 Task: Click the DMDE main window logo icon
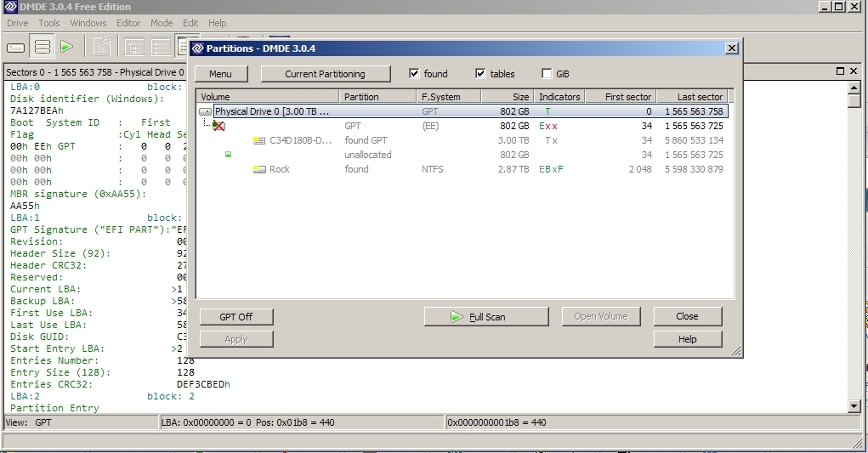(x=10, y=7)
